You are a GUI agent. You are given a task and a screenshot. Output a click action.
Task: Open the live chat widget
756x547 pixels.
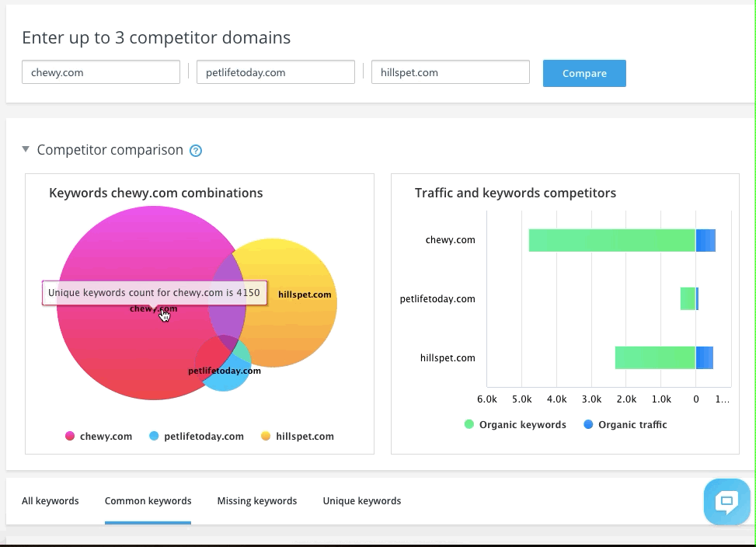click(x=726, y=502)
